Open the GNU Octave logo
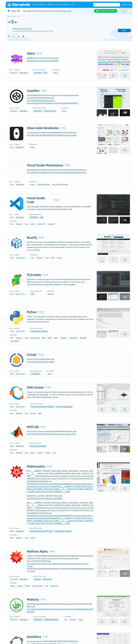The image size is (138, 644). click(x=17, y=393)
